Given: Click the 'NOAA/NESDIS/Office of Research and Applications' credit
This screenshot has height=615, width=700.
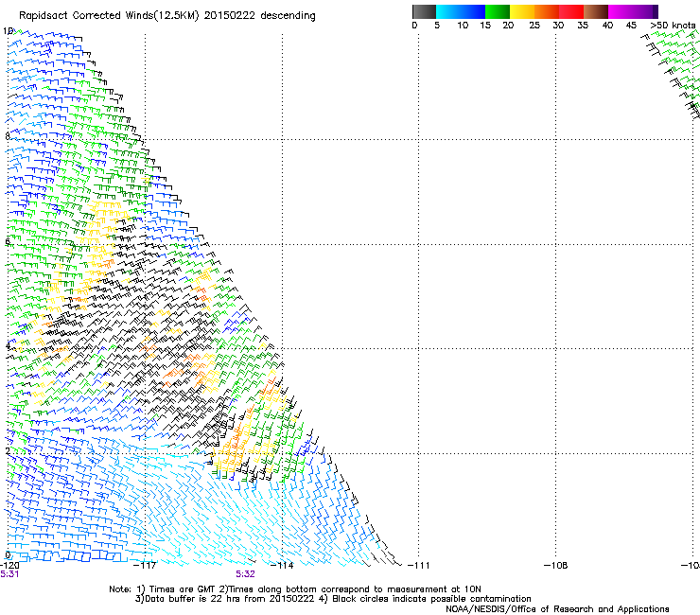Looking at the screenshot, I should click(x=557, y=609).
